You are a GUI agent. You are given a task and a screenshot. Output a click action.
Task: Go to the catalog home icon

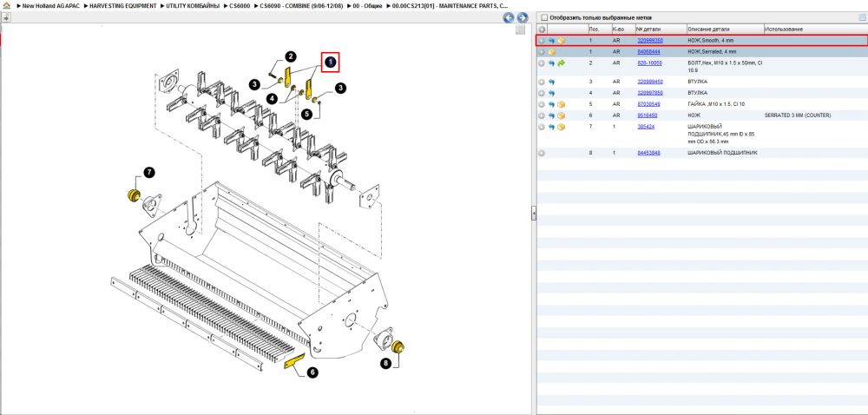tap(5, 5)
